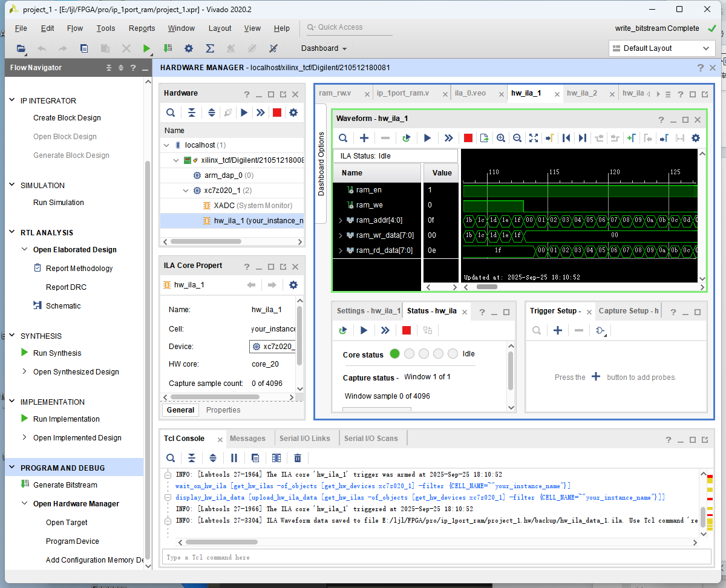Select hw_ila_1 row in Hardware tree
The image size is (726, 588).
coord(232,220)
